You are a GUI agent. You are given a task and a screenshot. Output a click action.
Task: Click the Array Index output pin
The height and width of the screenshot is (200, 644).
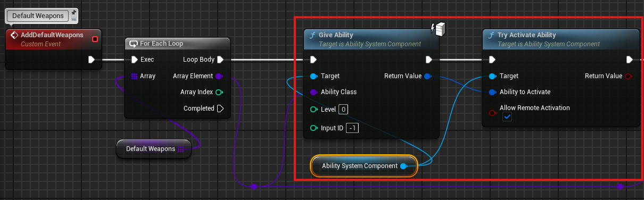pyautogui.click(x=219, y=92)
